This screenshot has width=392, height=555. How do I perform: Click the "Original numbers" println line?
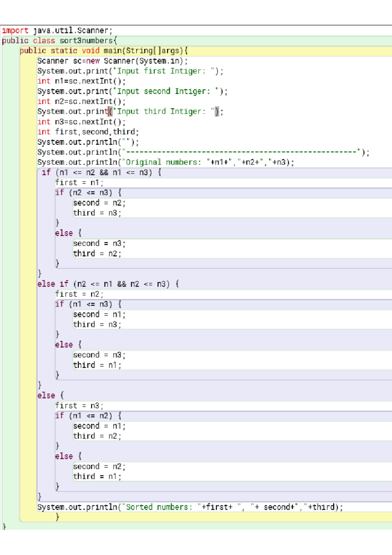coord(166,162)
